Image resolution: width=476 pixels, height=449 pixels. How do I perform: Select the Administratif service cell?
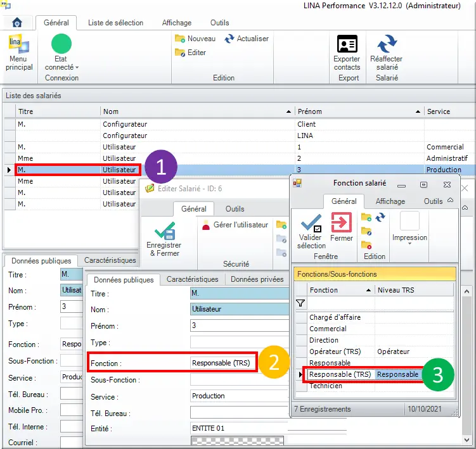(x=449, y=158)
